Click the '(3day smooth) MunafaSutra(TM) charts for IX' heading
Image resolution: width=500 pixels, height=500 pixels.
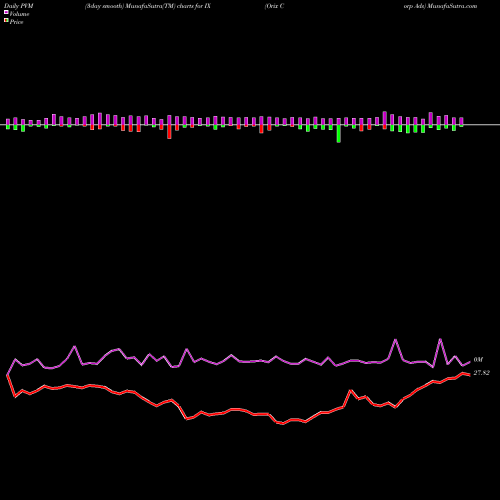[148, 6]
